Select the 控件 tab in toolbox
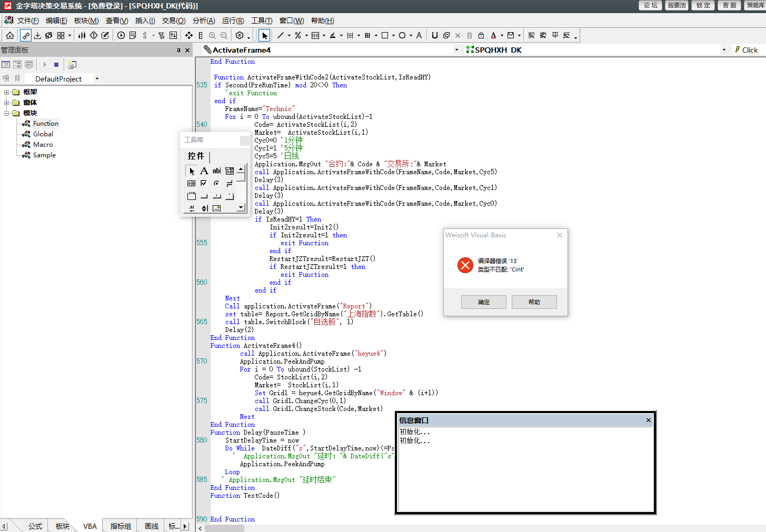Image resolution: width=766 pixels, height=532 pixels. [x=196, y=156]
